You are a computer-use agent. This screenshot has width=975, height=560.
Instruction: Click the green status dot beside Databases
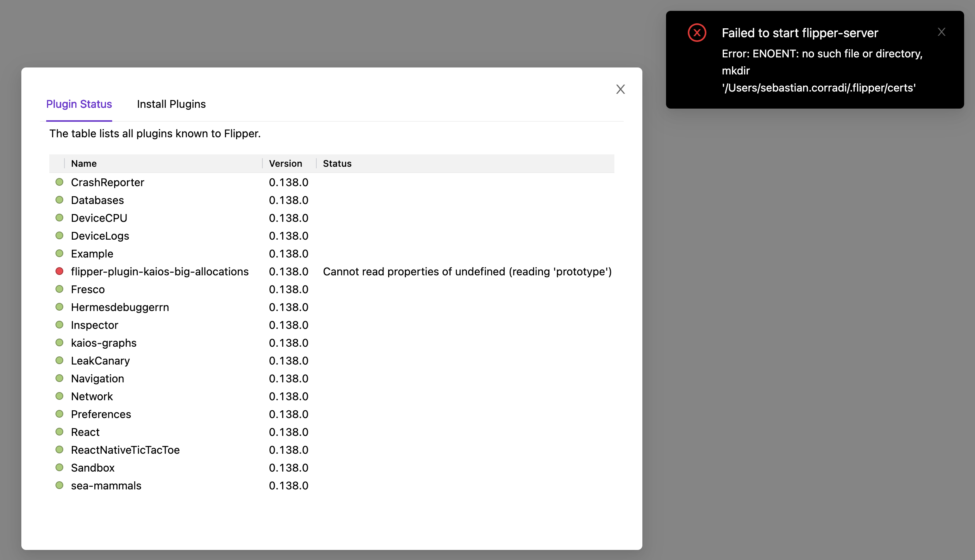pyautogui.click(x=59, y=200)
